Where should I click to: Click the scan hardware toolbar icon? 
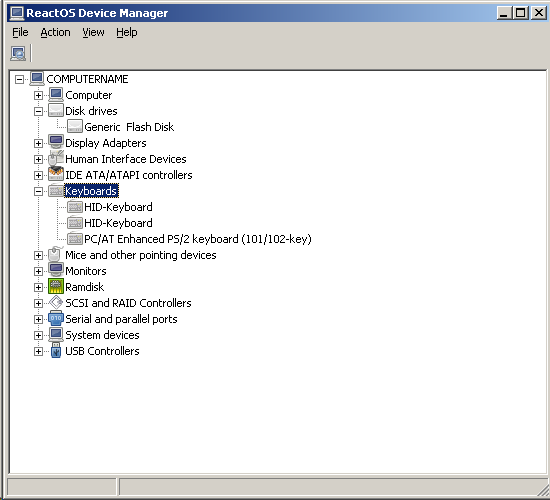click(18, 53)
